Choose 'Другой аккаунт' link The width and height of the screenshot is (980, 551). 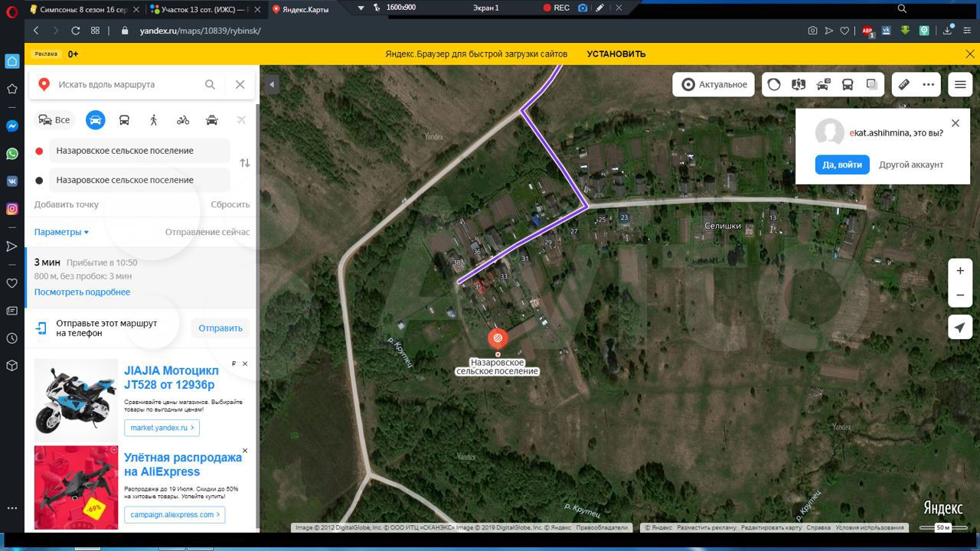(x=911, y=165)
